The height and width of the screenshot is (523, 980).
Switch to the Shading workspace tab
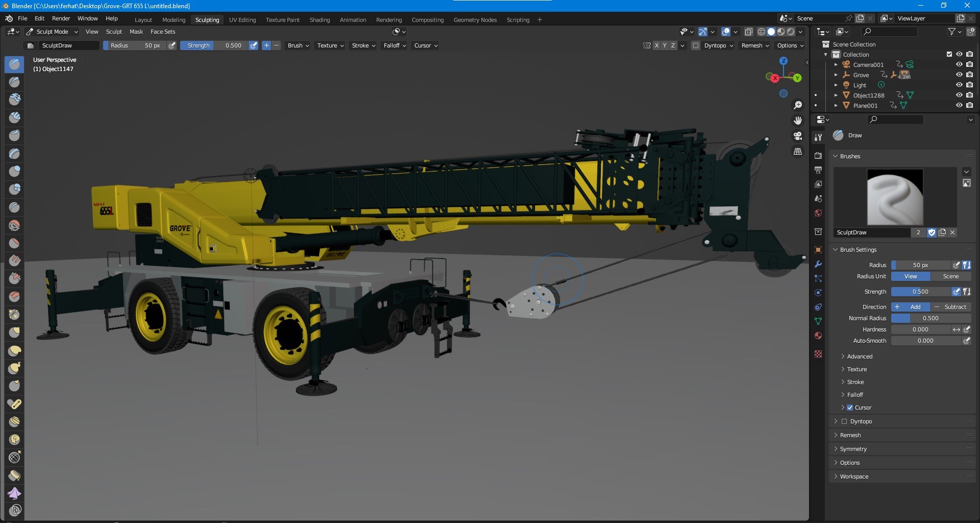(x=320, y=20)
